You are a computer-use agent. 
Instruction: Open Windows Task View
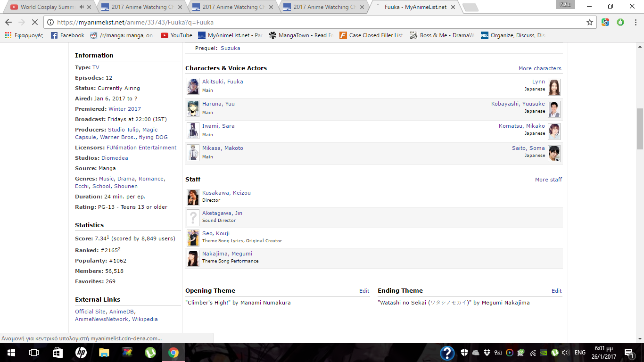click(33, 353)
